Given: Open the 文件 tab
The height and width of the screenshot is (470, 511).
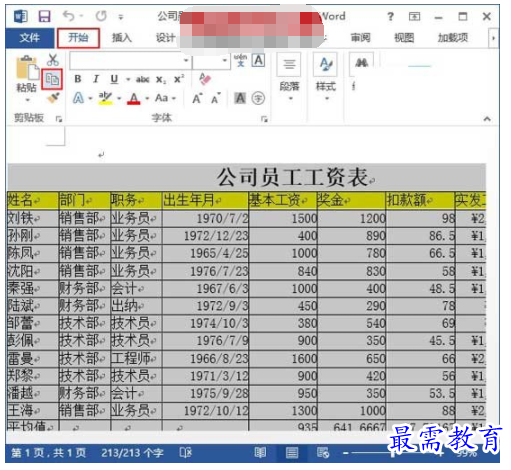Looking at the screenshot, I should click(29, 38).
